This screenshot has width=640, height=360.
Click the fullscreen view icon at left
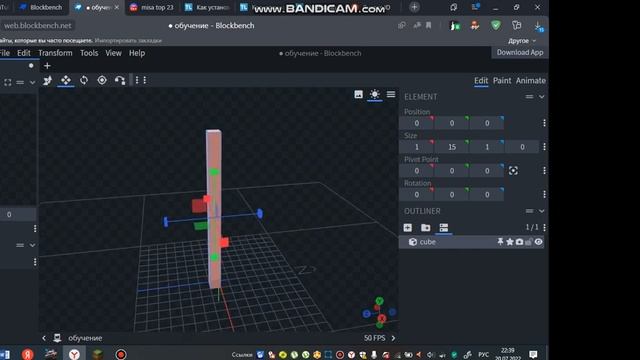click(x=7, y=82)
